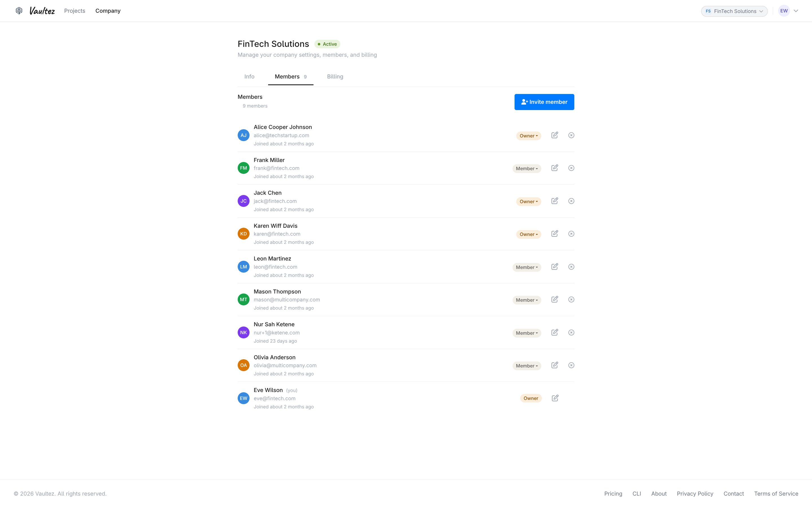Screen dimensions: 812x508
Task: Edit Mason Thompson's member details
Action: (x=555, y=299)
